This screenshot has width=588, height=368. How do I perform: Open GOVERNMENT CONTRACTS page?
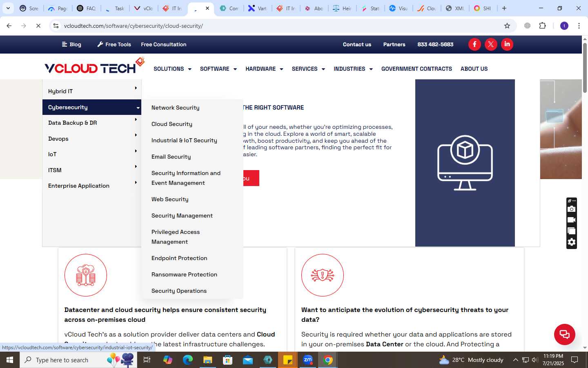point(416,69)
